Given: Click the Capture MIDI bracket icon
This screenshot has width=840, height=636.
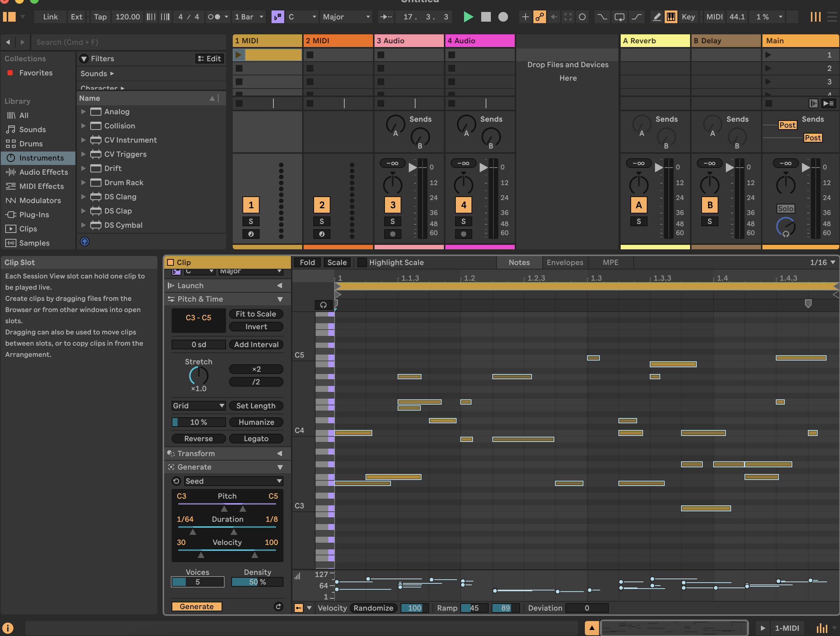Looking at the screenshot, I should coord(568,17).
